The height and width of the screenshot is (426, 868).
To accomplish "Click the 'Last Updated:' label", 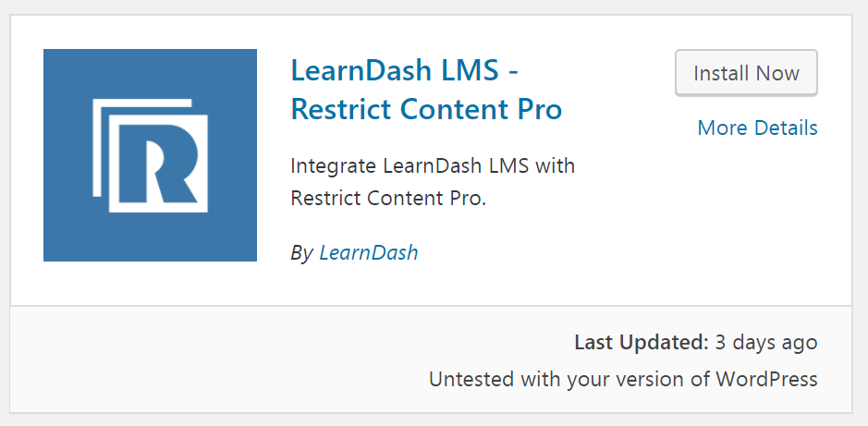I will (642, 343).
